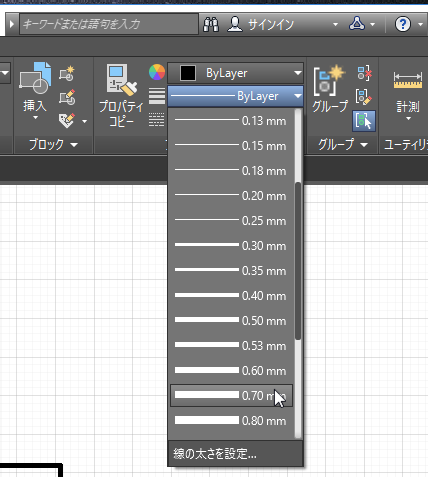Viewport: 428px width, 477px height.
Task: Expand the search box arrow at left
Action: coord(12,24)
